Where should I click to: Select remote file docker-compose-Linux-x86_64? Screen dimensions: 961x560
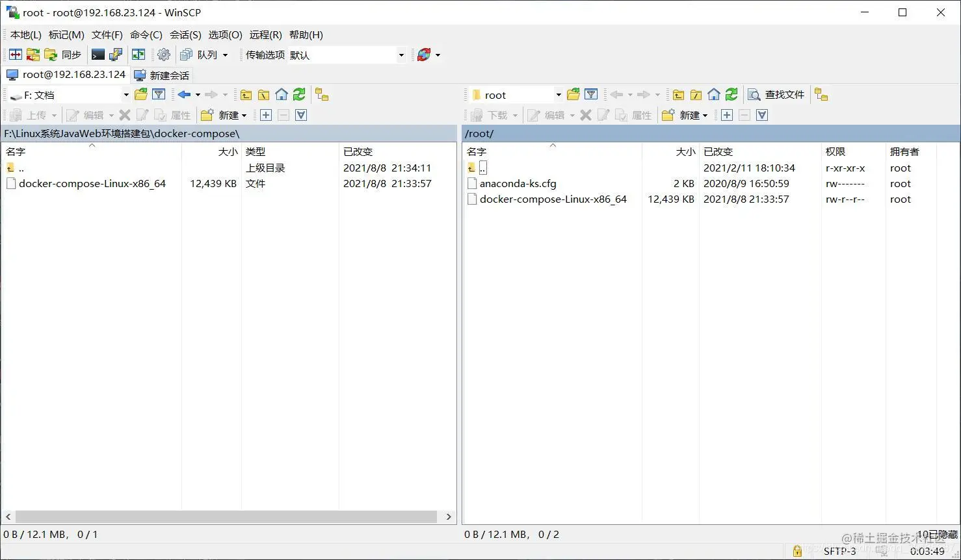pyautogui.click(x=553, y=199)
